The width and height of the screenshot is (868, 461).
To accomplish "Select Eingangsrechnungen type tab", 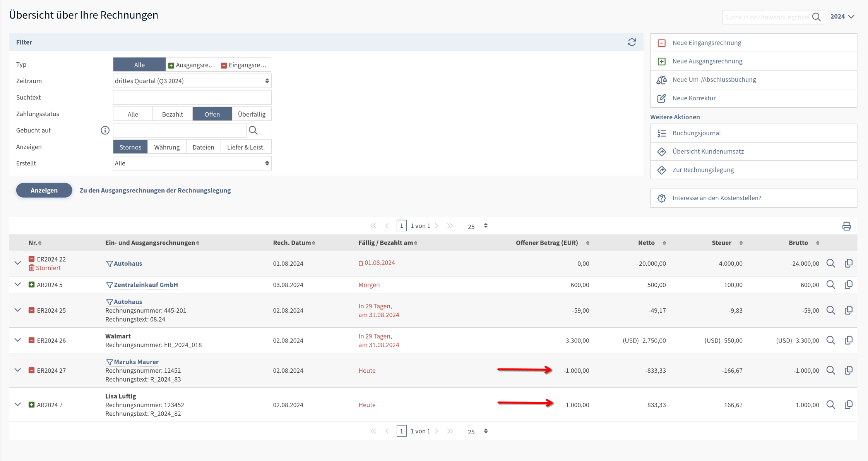I will (x=245, y=65).
